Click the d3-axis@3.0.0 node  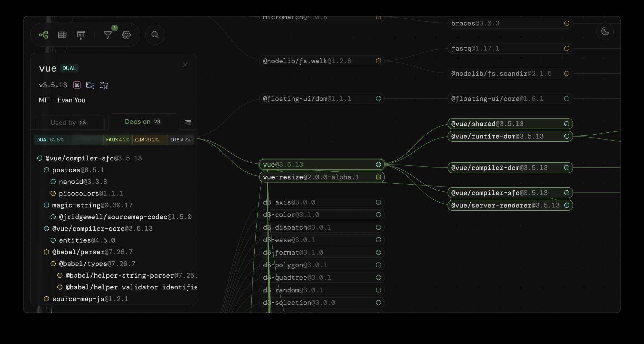322,202
